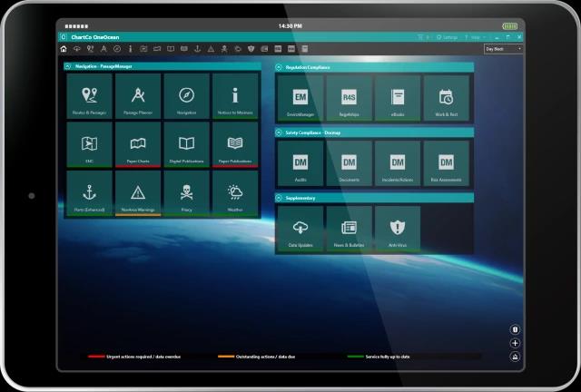Open the Notices to Mariners tile
Image resolution: width=581 pixels, height=392 pixels.
tap(235, 96)
